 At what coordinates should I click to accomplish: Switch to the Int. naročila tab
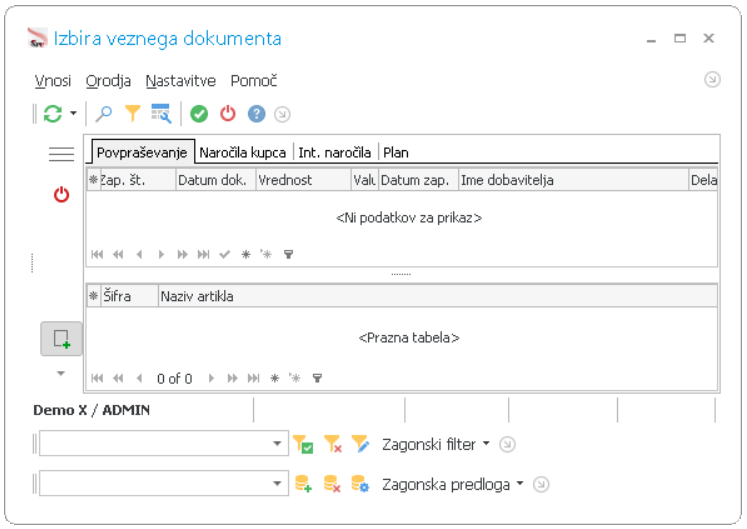point(334,153)
